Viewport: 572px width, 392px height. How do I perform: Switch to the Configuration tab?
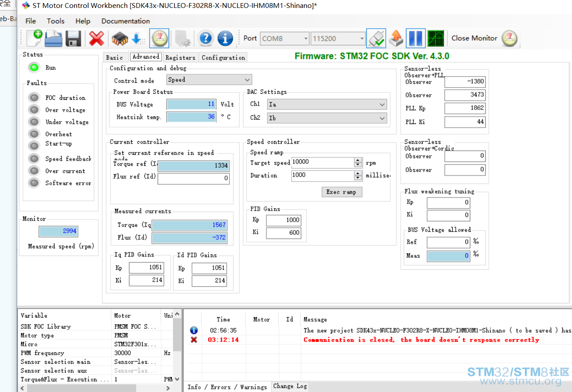[x=223, y=58]
